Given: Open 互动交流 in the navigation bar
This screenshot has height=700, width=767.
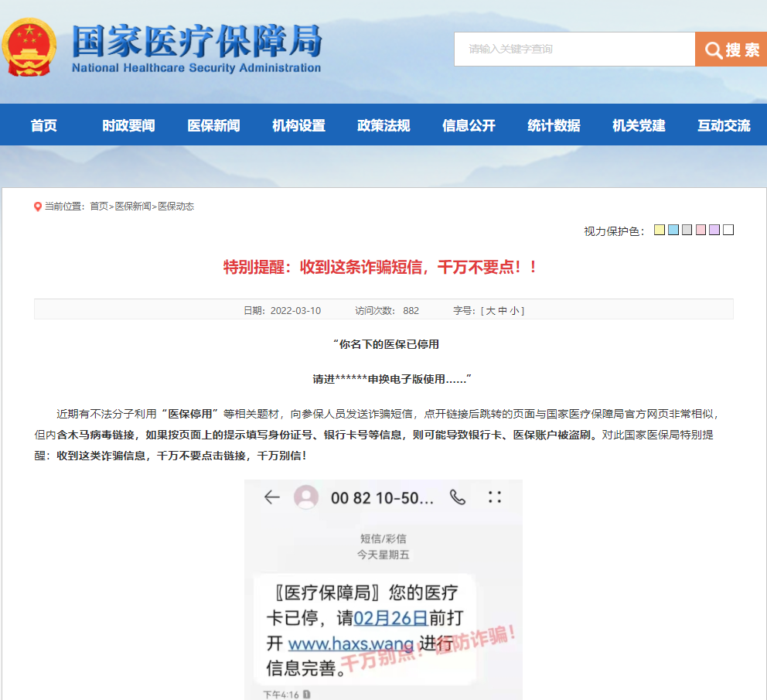Looking at the screenshot, I should point(724,125).
